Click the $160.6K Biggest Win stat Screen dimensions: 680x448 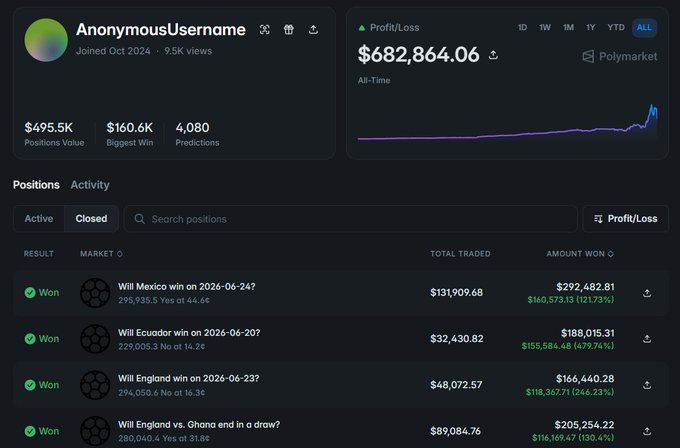point(130,134)
